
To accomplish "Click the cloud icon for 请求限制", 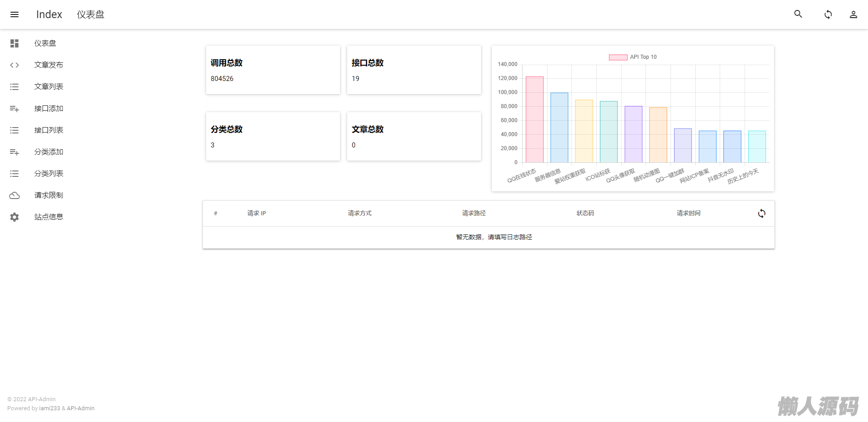I will (14, 195).
